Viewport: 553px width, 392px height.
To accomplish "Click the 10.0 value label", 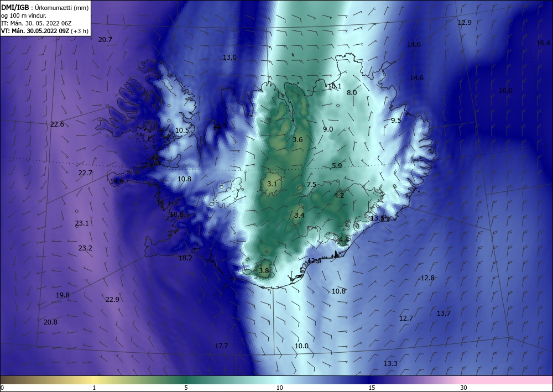I will pyautogui.click(x=301, y=346).
